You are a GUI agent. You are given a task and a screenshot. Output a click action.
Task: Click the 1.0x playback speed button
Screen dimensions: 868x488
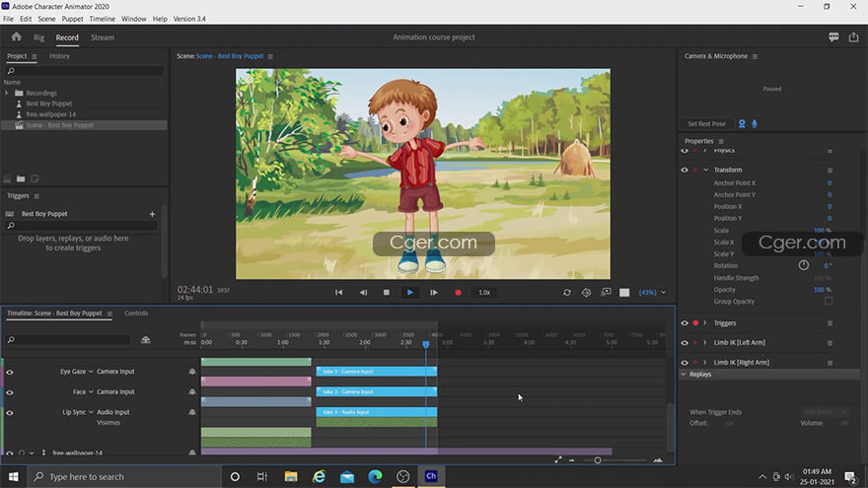[484, 292]
